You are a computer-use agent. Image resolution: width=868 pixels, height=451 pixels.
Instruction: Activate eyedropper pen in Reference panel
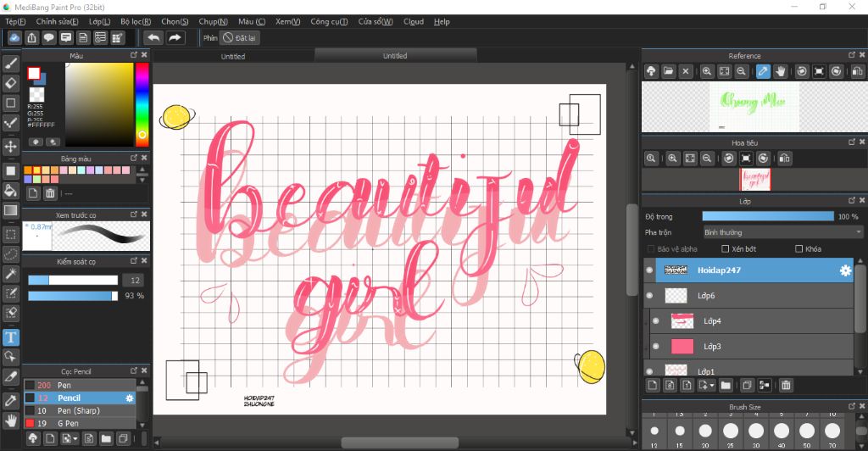(x=763, y=71)
